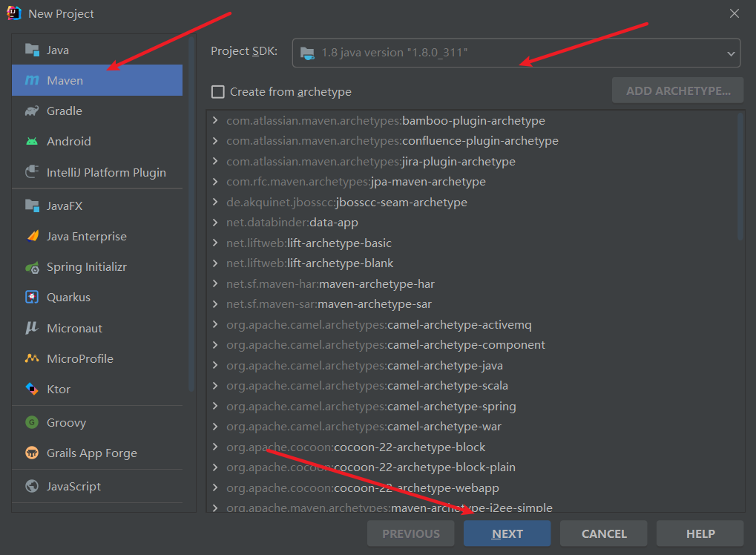
Task: Enable the Create from archetype checkbox
Action: (x=218, y=92)
